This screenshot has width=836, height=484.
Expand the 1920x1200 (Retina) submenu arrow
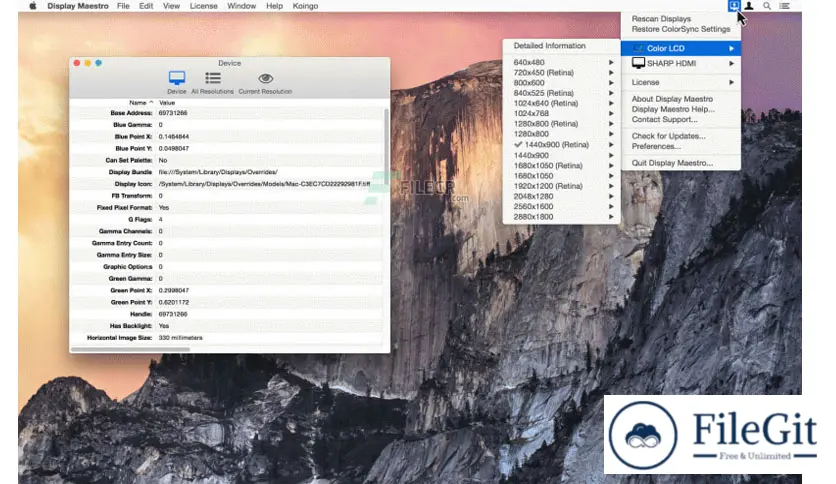611,186
